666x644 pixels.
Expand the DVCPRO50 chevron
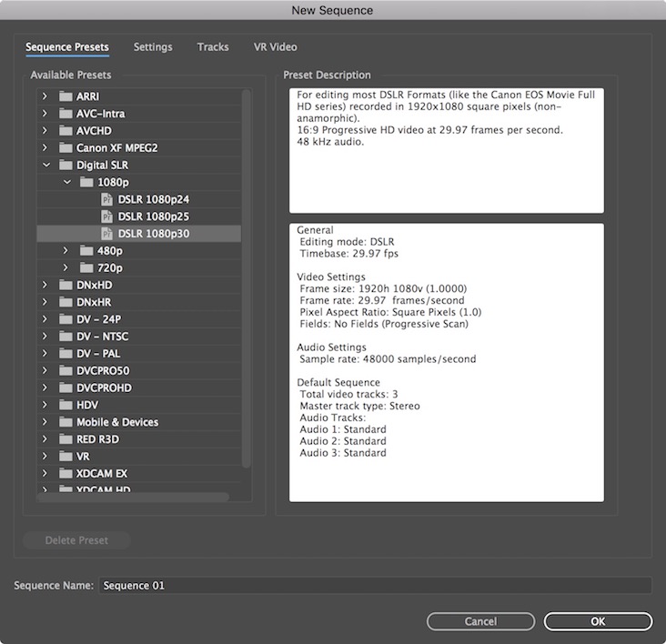[x=45, y=370]
